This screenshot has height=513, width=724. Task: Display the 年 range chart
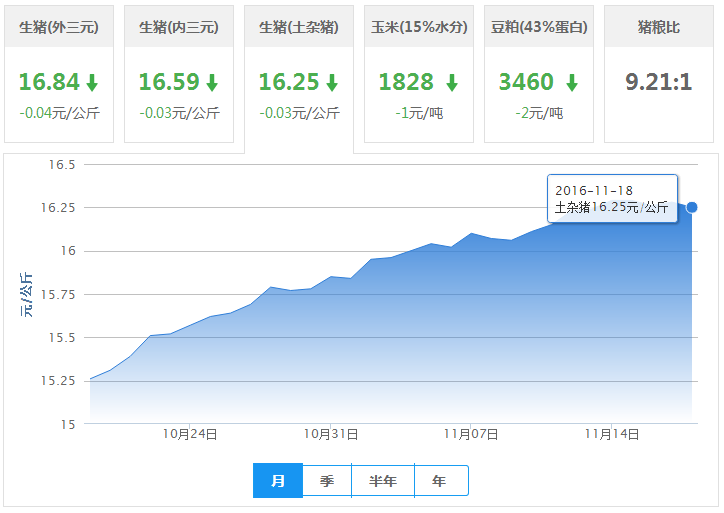(x=440, y=481)
